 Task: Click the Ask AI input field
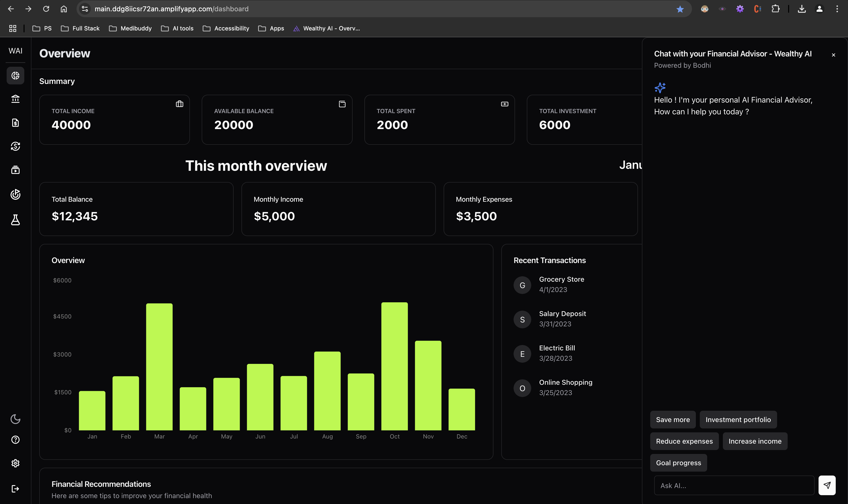click(x=734, y=485)
